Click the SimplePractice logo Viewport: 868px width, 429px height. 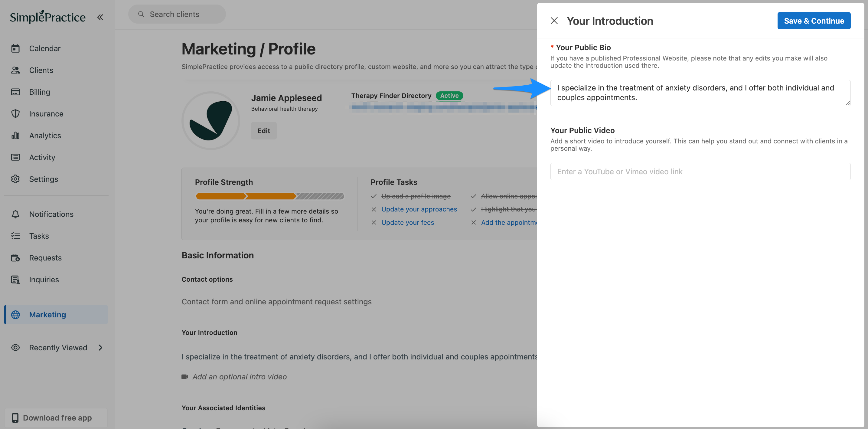(47, 17)
